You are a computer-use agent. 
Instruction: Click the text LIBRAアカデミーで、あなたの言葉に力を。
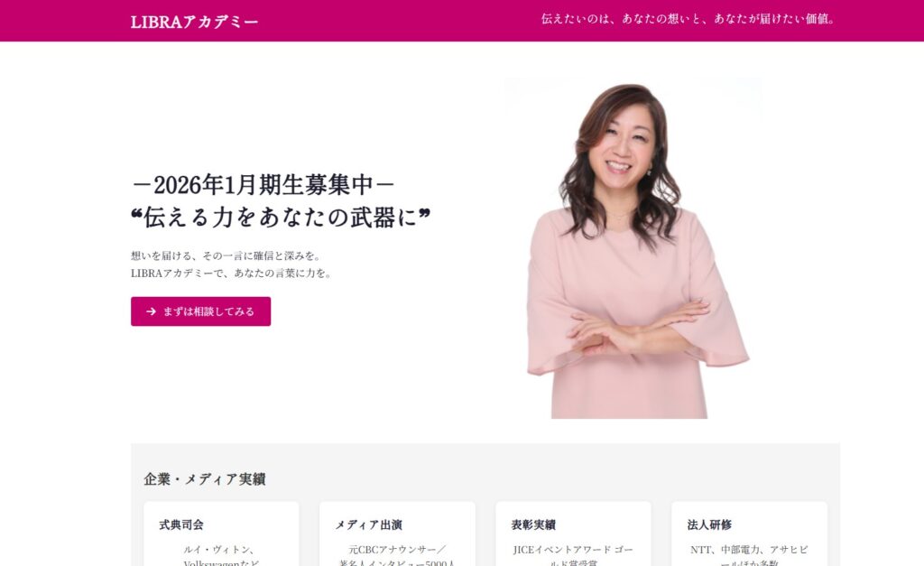[232, 273]
